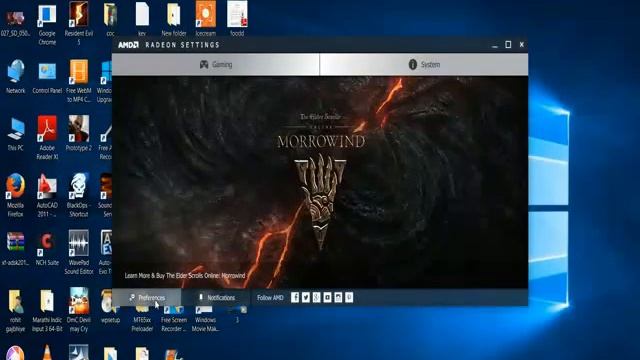640x360 pixels.
Task: Click Learn More & Buy Elder Scrolls link
Action: pyautogui.click(x=185, y=276)
